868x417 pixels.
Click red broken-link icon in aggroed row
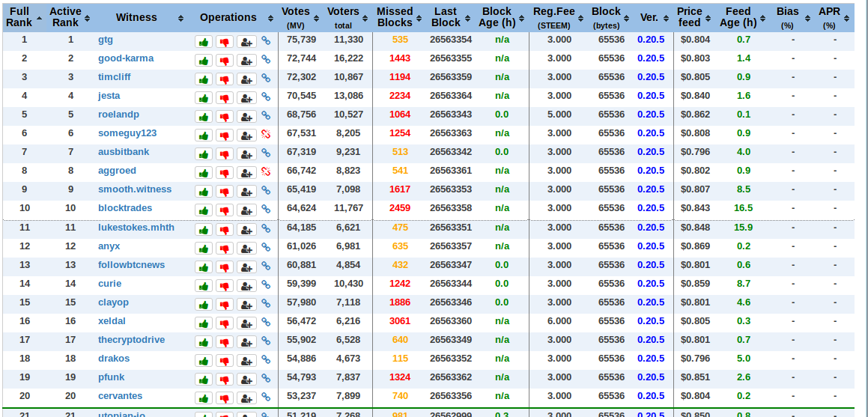[266, 172]
